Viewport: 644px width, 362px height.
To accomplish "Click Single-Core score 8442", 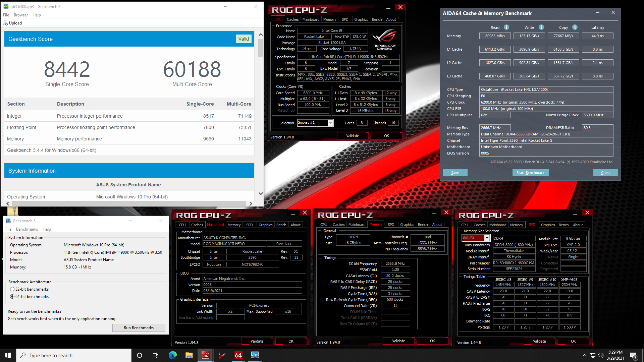I will click(x=67, y=69).
